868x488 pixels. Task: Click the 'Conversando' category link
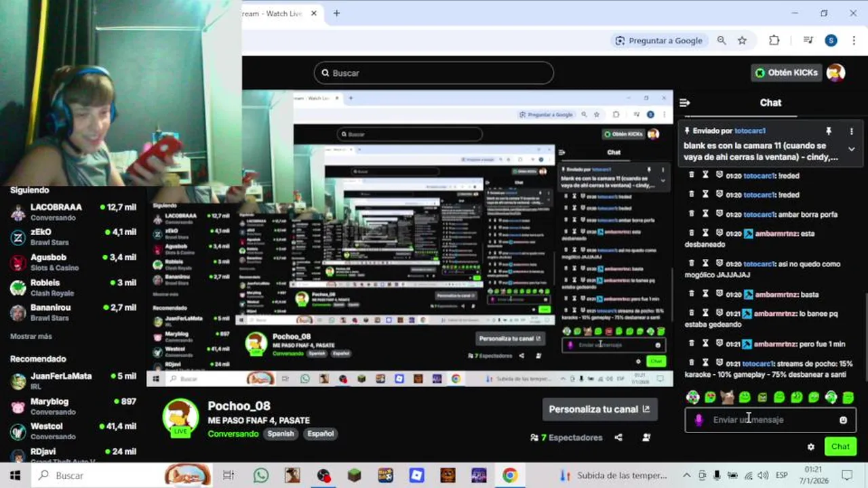(233, 434)
